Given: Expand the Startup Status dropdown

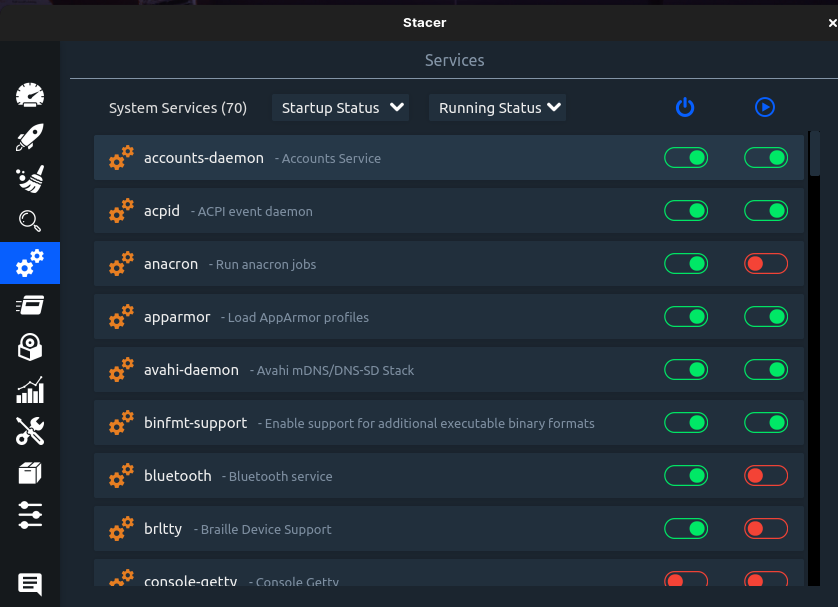Looking at the screenshot, I should (340, 108).
